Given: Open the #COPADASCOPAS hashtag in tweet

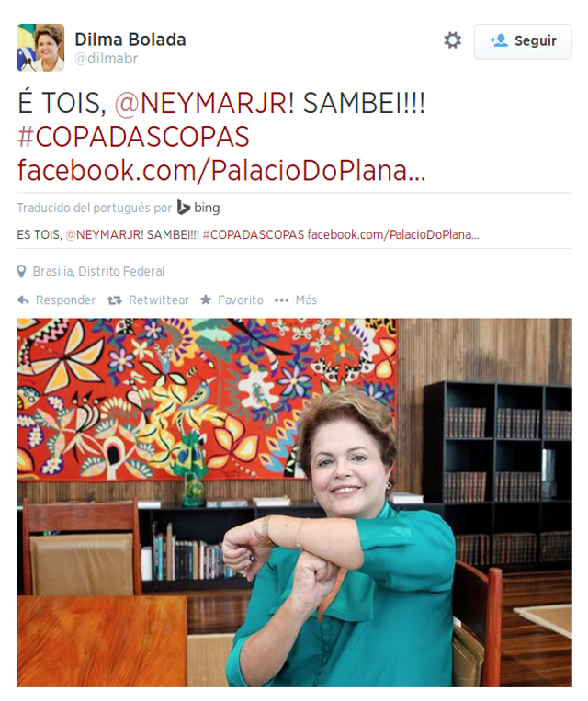Looking at the screenshot, I should click(x=133, y=137).
